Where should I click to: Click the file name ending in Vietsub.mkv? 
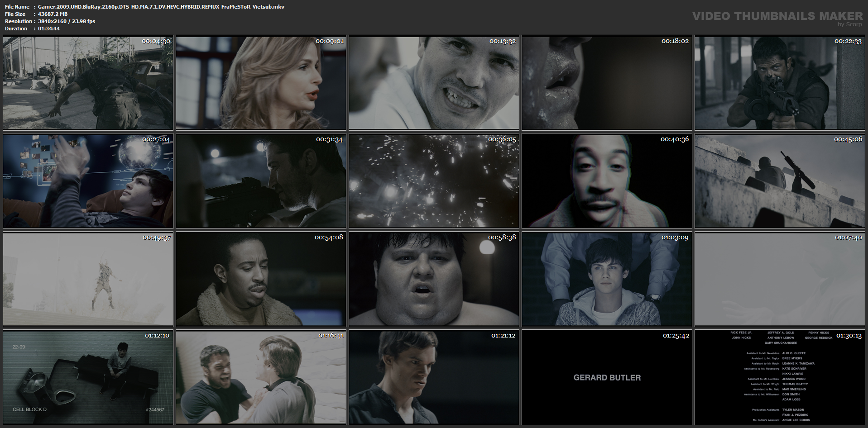tap(161, 7)
